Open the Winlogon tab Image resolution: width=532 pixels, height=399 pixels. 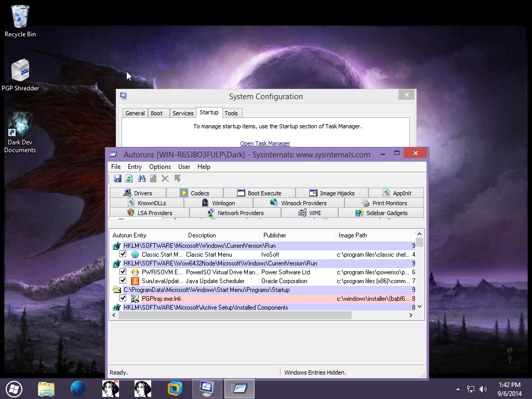click(x=219, y=203)
